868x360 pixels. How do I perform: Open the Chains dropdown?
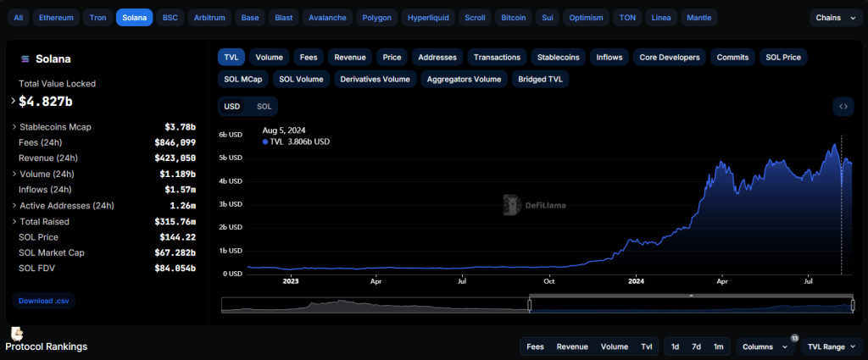(x=834, y=17)
